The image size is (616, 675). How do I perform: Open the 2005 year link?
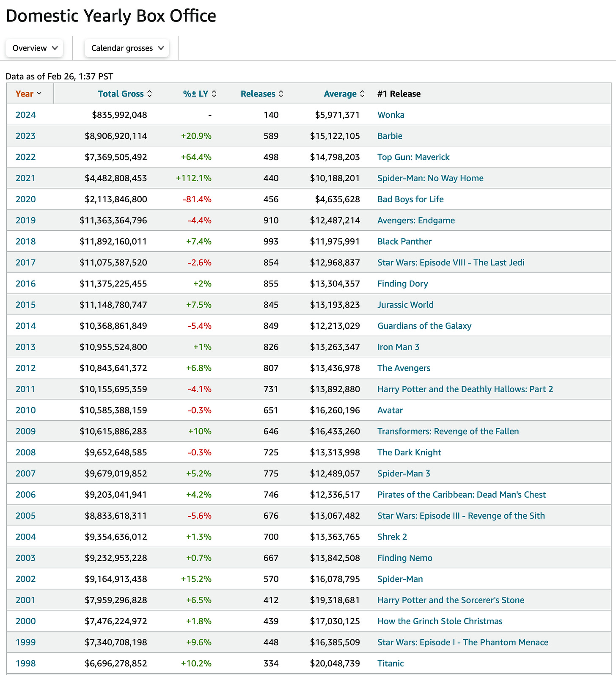coord(25,516)
